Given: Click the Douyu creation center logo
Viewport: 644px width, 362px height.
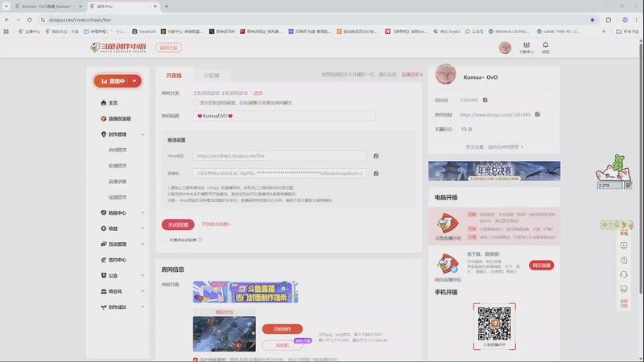Looking at the screenshot, I should click(x=118, y=47).
